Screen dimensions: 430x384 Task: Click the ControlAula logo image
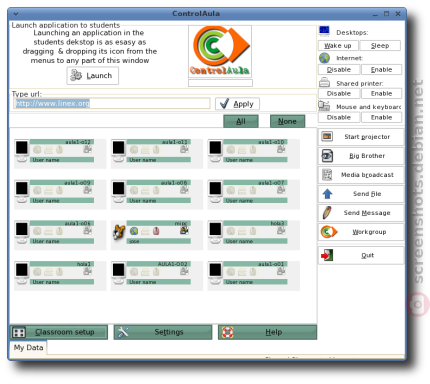tap(220, 51)
